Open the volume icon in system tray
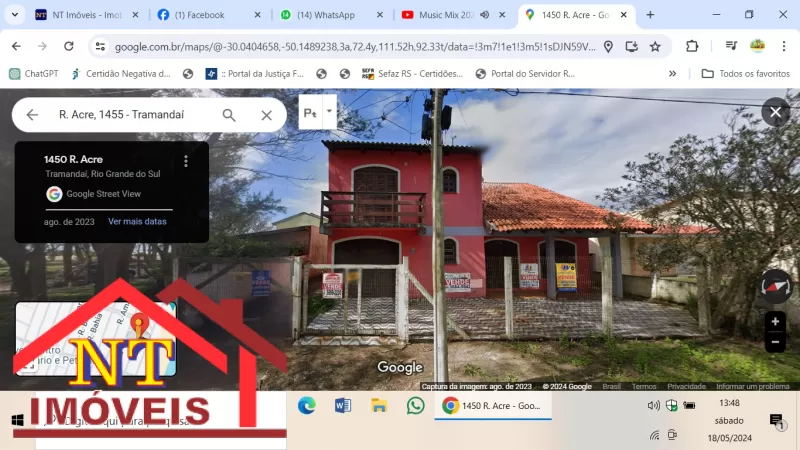This screenshot has width=800, height=450. tap(654, 406)
